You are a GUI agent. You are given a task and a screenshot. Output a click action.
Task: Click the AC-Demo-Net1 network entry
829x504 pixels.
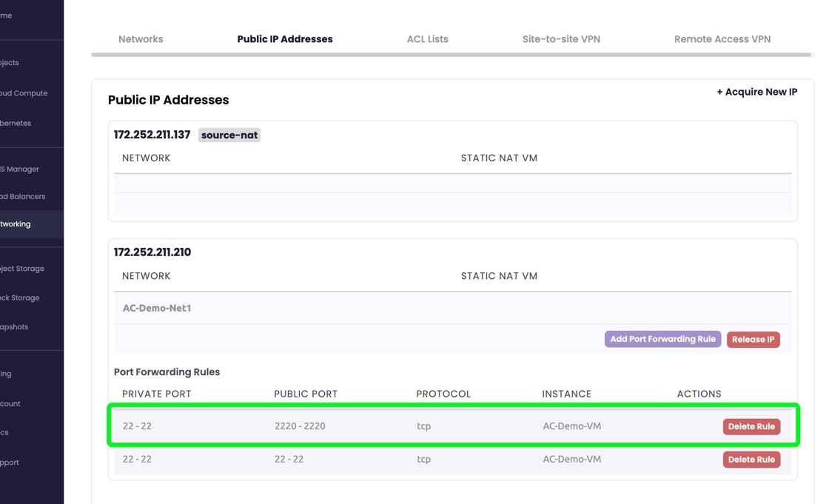coord(157,309)
